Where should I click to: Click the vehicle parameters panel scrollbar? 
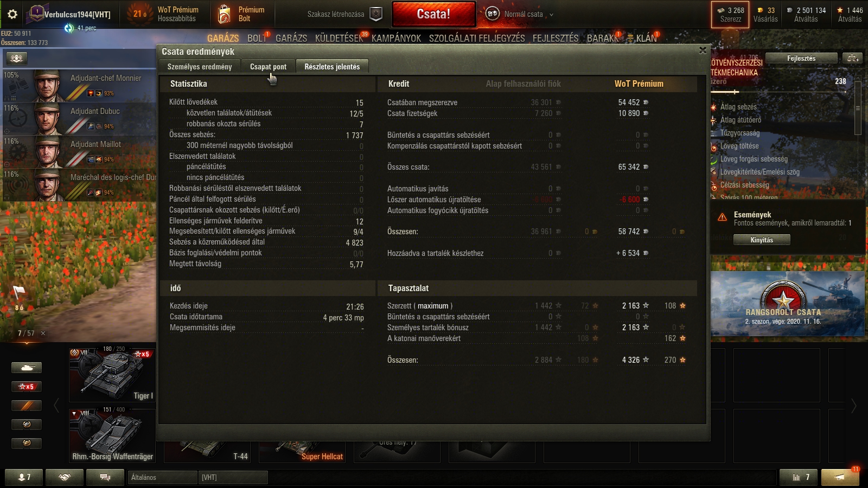858,108
